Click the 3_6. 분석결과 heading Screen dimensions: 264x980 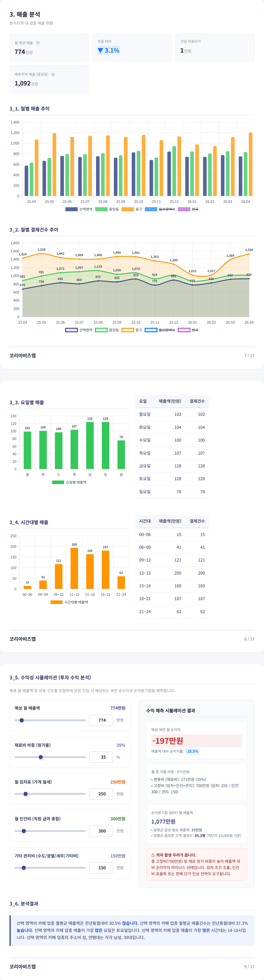(x=24, y=904)
